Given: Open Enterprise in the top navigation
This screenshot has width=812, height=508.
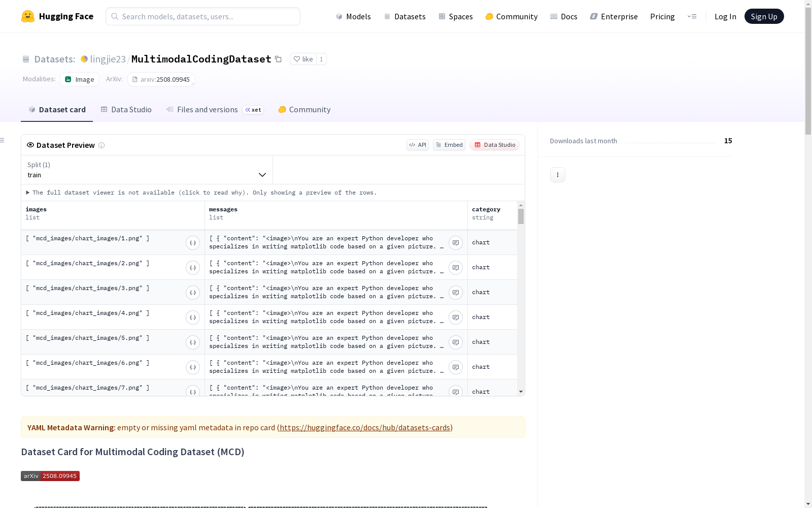Looking at the screenshot, I should pyautogui.click(x=614, y=16).
